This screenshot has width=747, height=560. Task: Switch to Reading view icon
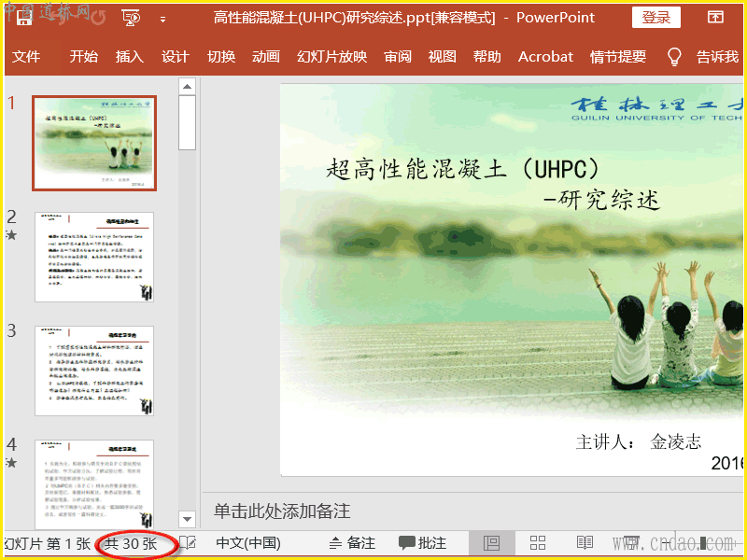point(585,543)
